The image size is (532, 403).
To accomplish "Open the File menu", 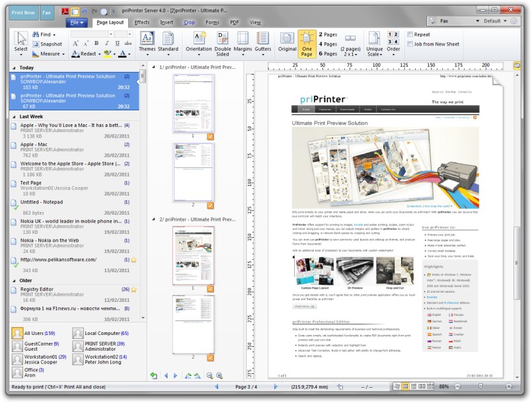I will click(x=77, y=22).
